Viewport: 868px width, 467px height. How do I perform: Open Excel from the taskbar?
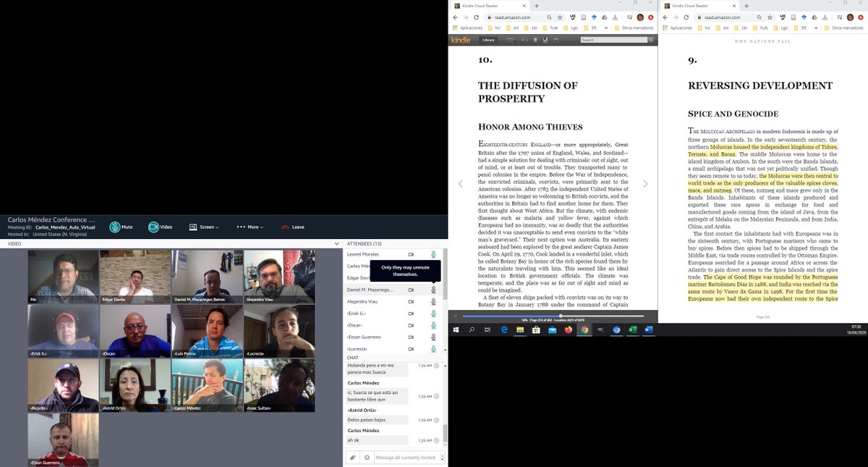click(x=632, y=329)
